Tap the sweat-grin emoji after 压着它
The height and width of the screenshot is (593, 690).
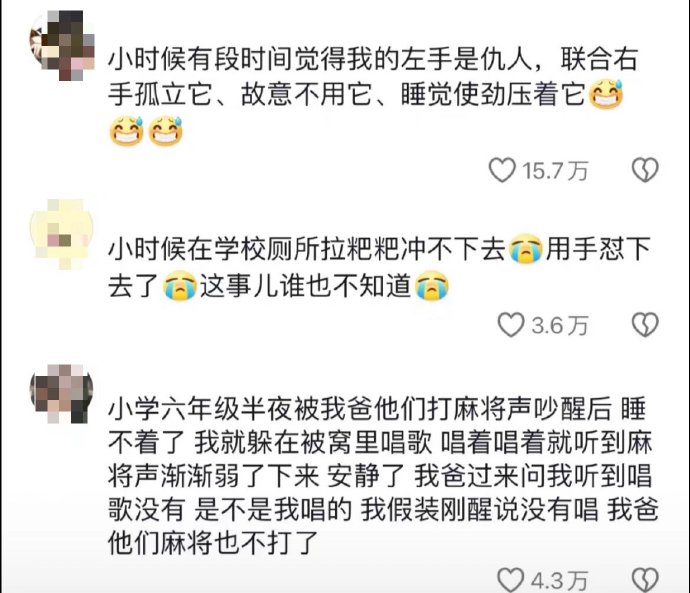tap(606, 95)
